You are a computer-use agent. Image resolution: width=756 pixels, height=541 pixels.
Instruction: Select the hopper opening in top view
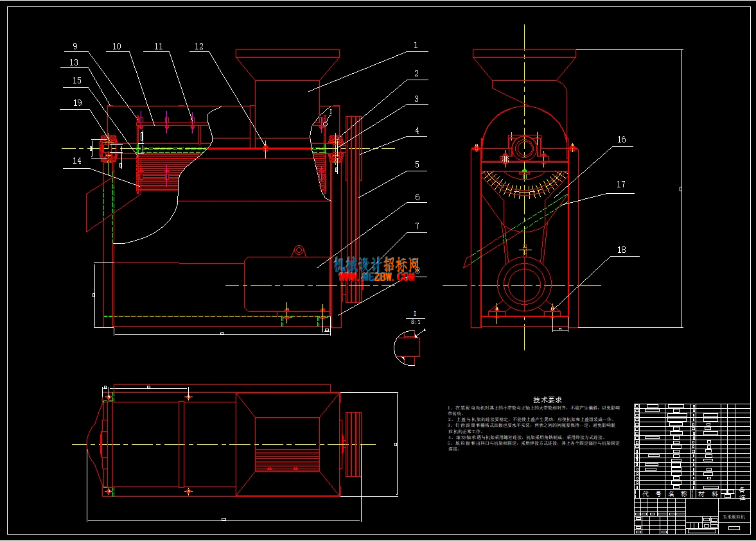point(287,444)
